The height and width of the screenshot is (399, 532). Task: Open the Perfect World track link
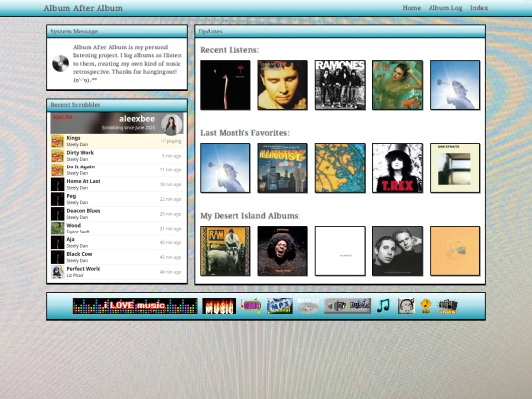click(84, 269)
